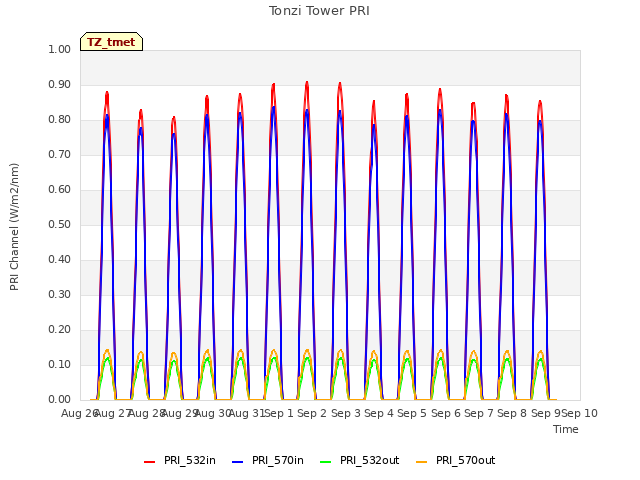Click the blue PRI_570in peak on Sep 1
640x480 pixels.
(273, 107)
